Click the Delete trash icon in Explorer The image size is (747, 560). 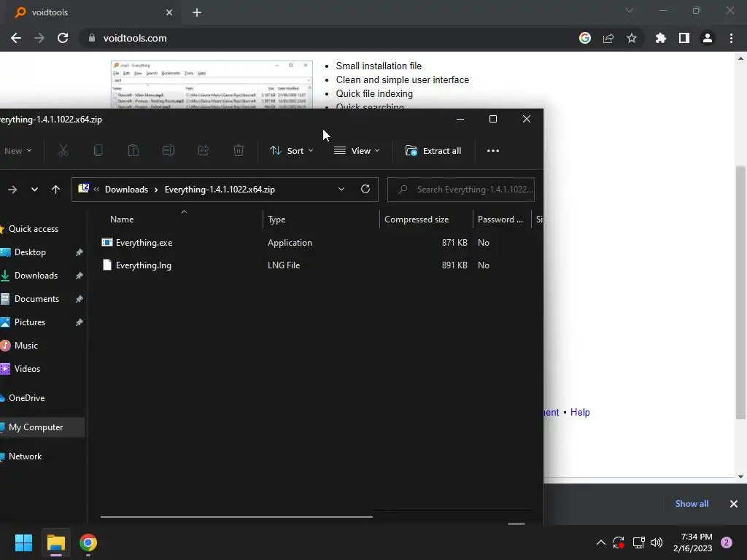(x=239, y=151)
